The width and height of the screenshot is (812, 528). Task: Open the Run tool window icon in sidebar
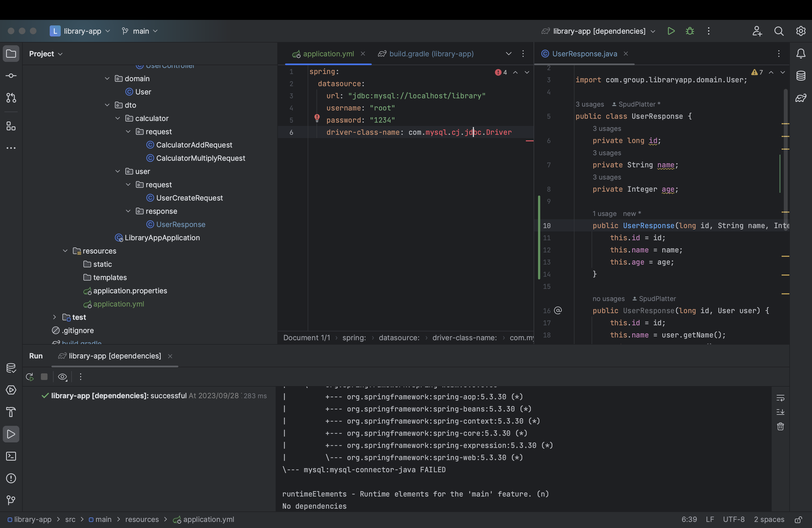[x=11, y=434]
